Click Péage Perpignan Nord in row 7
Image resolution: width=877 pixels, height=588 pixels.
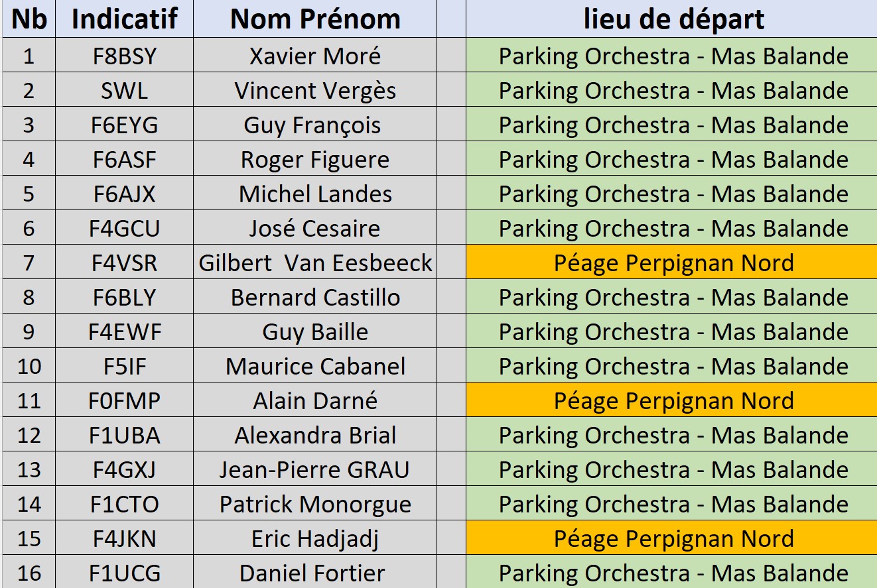671,263
